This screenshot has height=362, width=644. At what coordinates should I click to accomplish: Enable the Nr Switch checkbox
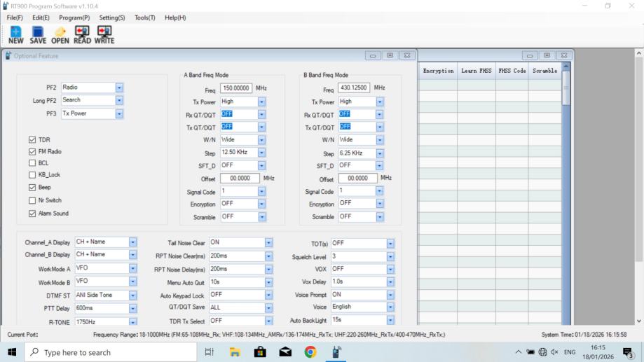coord(32,201)
